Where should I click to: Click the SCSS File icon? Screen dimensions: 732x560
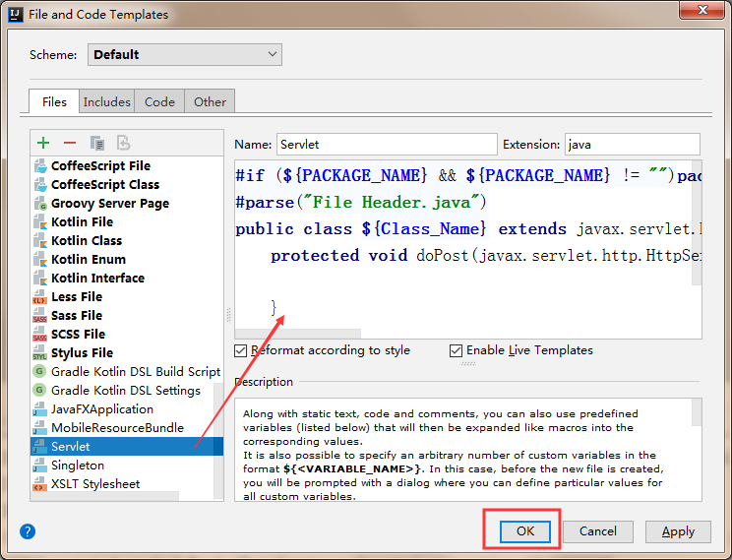click(x=40, y=334)
